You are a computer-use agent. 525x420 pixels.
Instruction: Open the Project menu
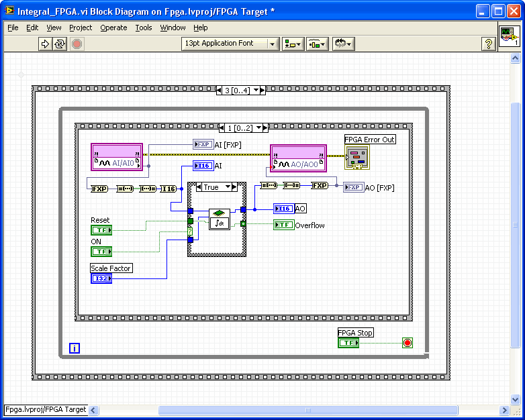[81, 28]
